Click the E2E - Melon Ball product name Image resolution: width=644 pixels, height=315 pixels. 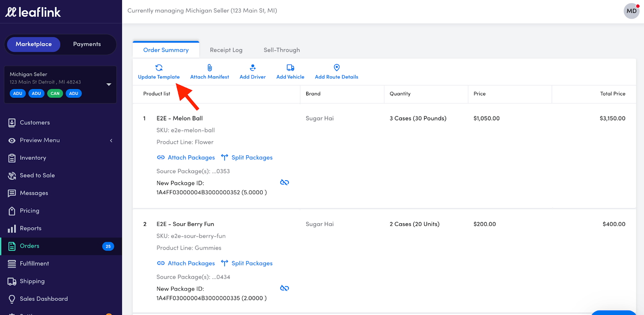(x=180, y=118)
